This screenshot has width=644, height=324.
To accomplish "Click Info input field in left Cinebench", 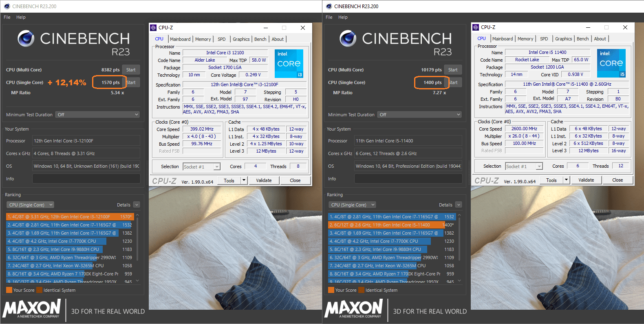I will click(x=86, y=179).
